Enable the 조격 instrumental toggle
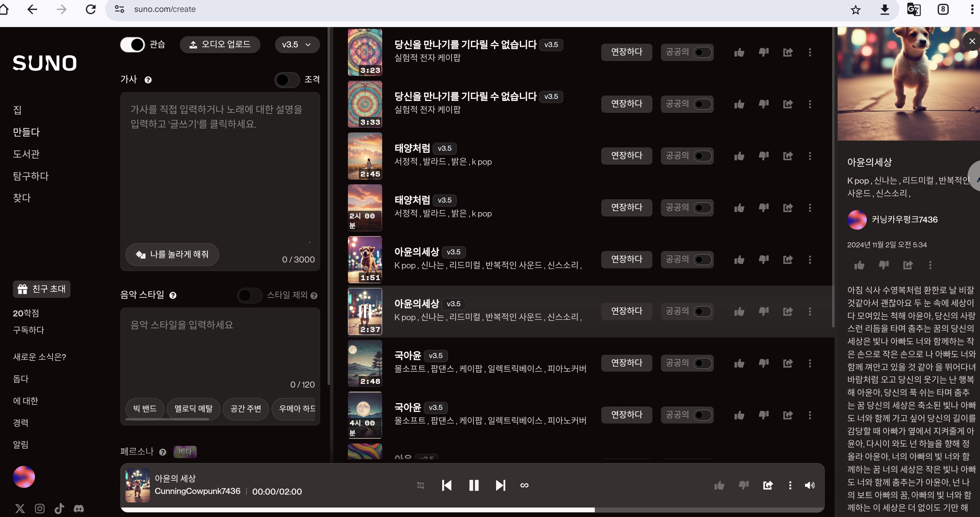 pyautogui.click(x=287, y=80)
